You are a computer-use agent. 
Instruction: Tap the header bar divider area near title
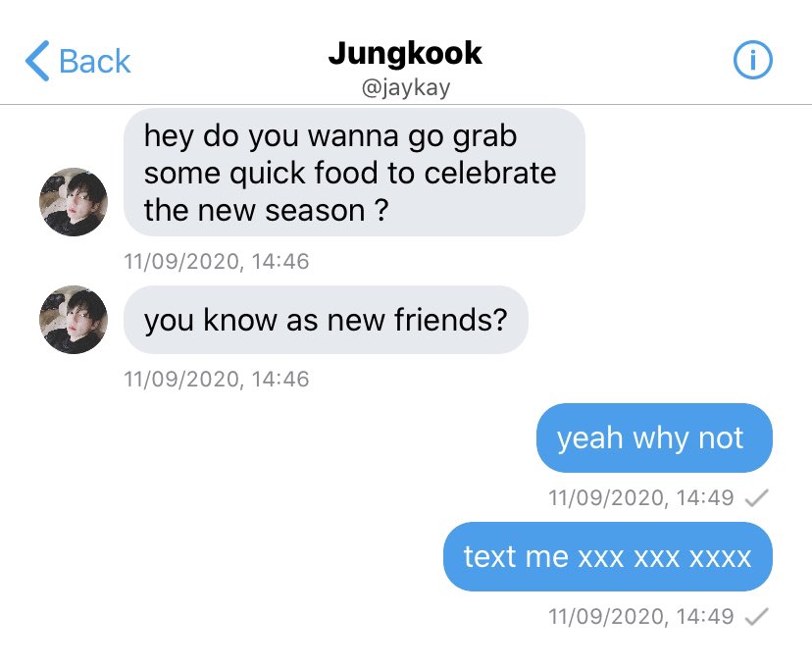tap(406, 104)
